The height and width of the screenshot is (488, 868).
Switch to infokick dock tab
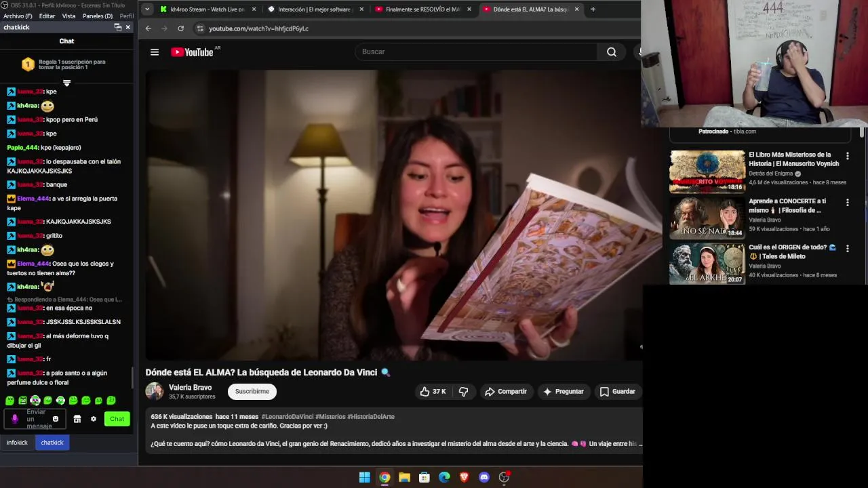tap(17, 443)
